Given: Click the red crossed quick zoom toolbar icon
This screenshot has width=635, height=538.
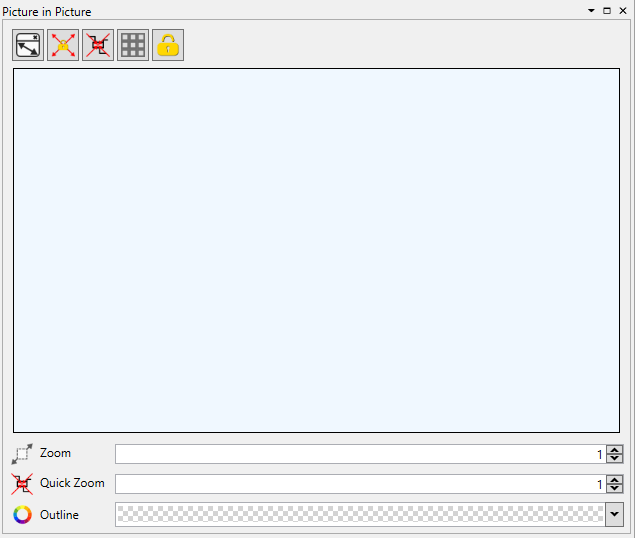Looking at the screenshot, I should click(x=98, y=45).
